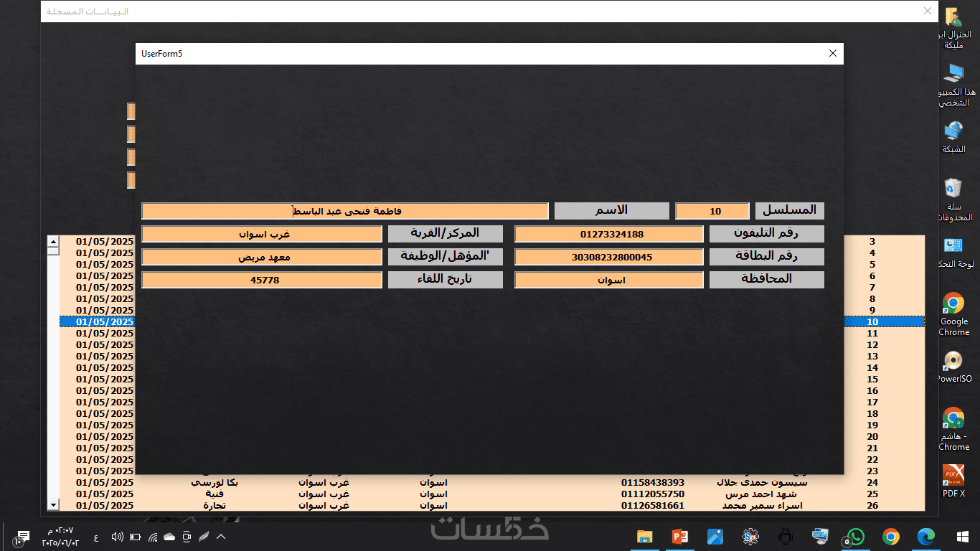
Task: Open the volume control in tray
Action: (117, 537)
